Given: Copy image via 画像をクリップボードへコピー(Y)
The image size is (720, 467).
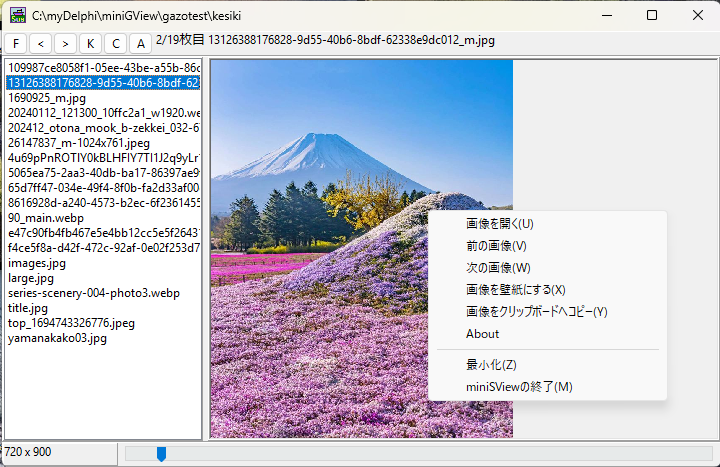Looking at the screenshot, I should pyautogui.click(x=537, y=312).
